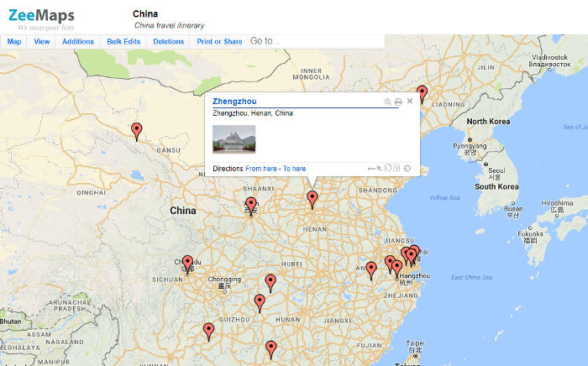Image resolution: width=588 pixels, height=366 pixels.
Task: Open the Print or Share menu
Action: click(219, 42)
